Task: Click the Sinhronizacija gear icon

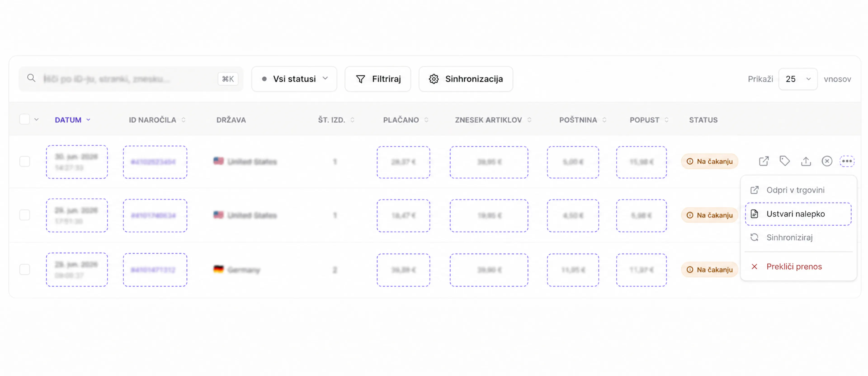Action: click(434, 79)
